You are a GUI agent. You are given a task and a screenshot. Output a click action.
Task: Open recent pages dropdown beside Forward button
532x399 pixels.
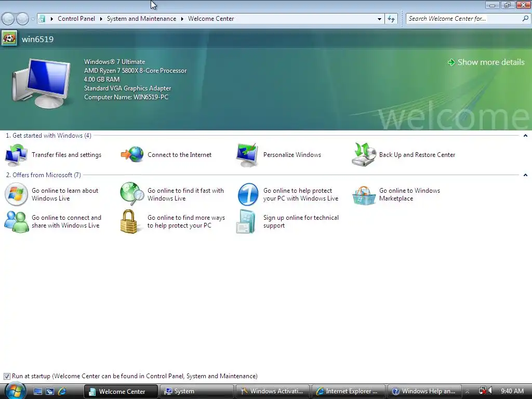(x=33, y=19)
